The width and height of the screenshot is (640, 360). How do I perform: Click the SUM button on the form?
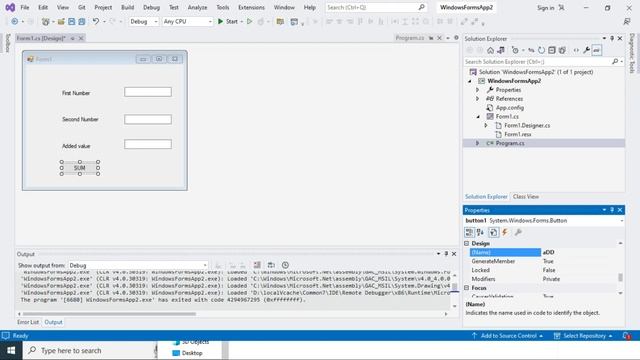point(80,168)
